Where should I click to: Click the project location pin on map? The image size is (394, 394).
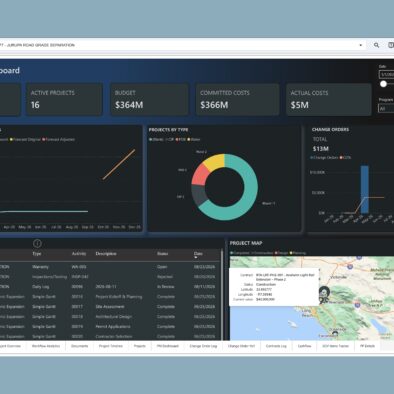click(x=324, y=292)
